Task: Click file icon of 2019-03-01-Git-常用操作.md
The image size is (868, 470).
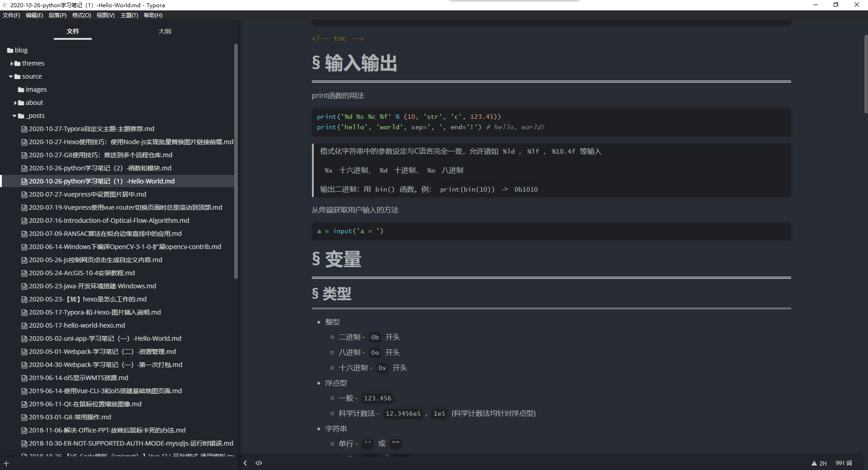Action: tap(24, 417)
